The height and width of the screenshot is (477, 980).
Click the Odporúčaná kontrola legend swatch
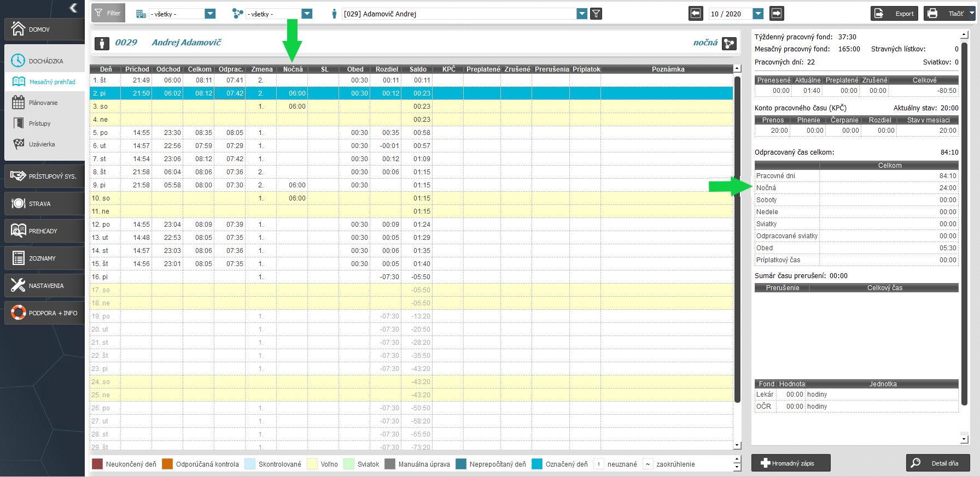167,464
